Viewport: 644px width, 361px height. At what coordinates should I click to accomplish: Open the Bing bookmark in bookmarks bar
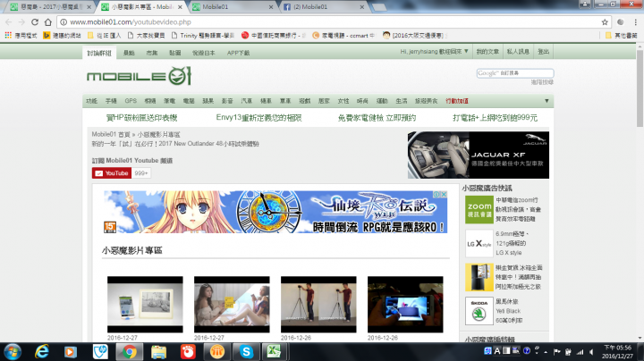(62, 36)
